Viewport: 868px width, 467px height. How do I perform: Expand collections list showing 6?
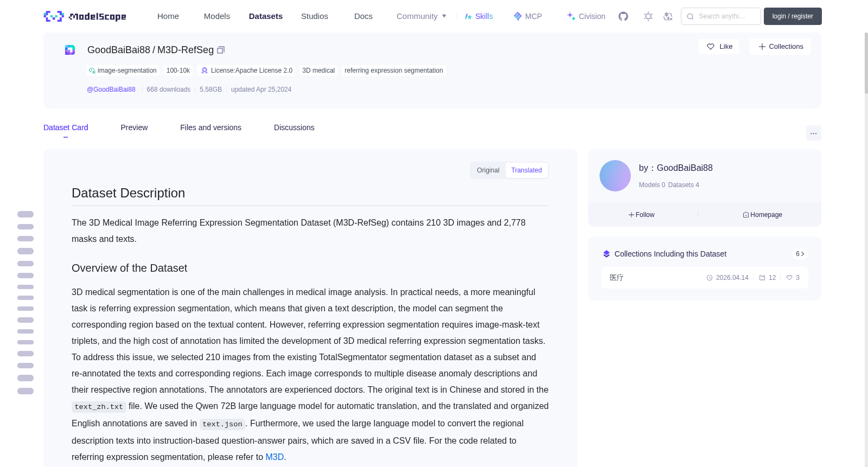point(800,254)
